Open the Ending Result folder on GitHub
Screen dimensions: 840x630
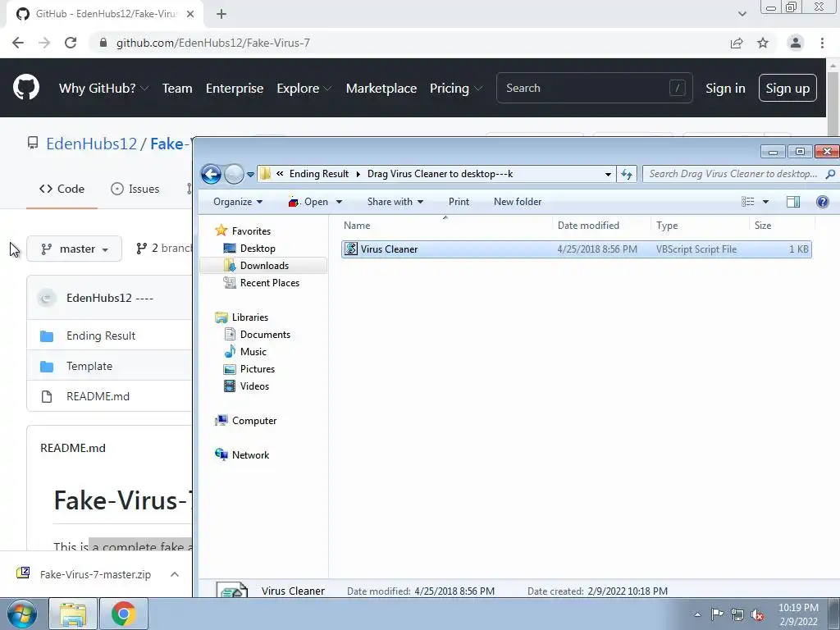pyautogui.click(x=101, y=336)
